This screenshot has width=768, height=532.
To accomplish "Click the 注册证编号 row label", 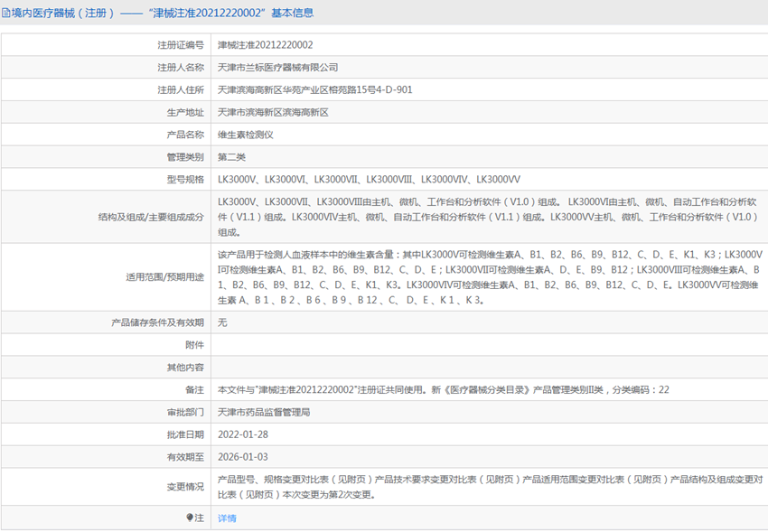I will 180,45.
